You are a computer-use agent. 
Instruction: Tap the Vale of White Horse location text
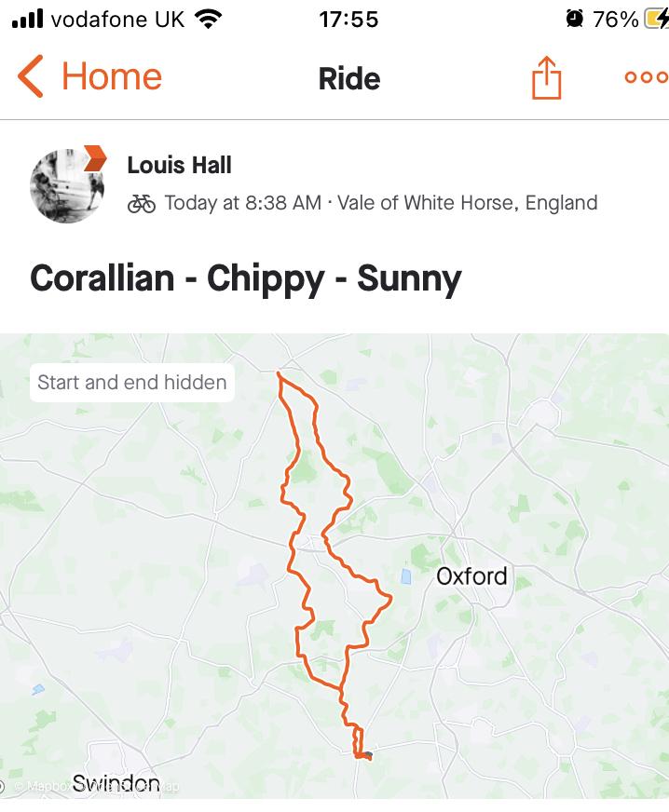coord(467,203)
